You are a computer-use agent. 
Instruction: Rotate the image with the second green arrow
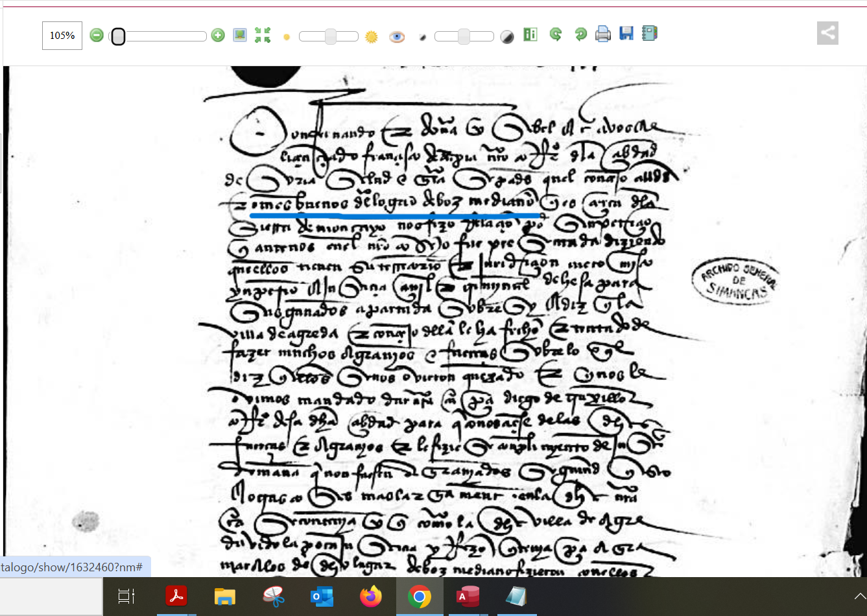[x=580, y=34]
